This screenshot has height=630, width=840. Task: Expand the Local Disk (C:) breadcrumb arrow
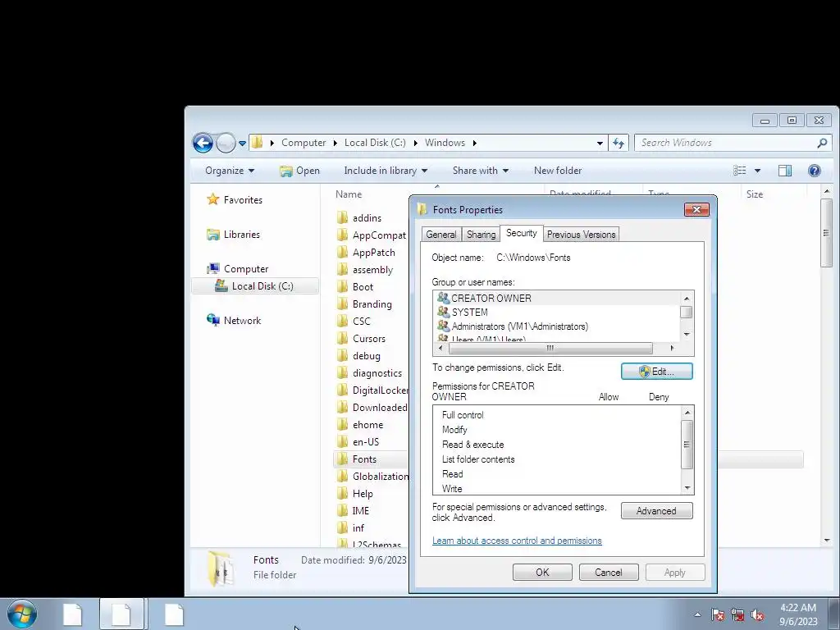pos(416,143)
